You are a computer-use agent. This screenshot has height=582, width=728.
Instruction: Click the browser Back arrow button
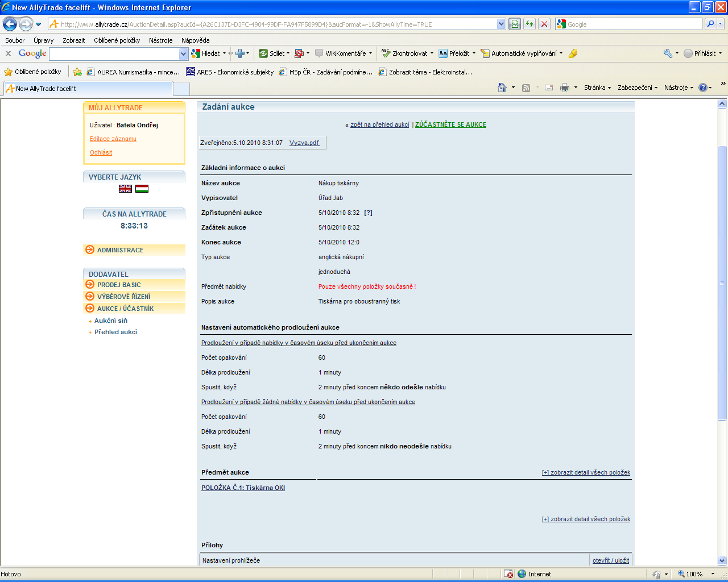click(10, 24)
